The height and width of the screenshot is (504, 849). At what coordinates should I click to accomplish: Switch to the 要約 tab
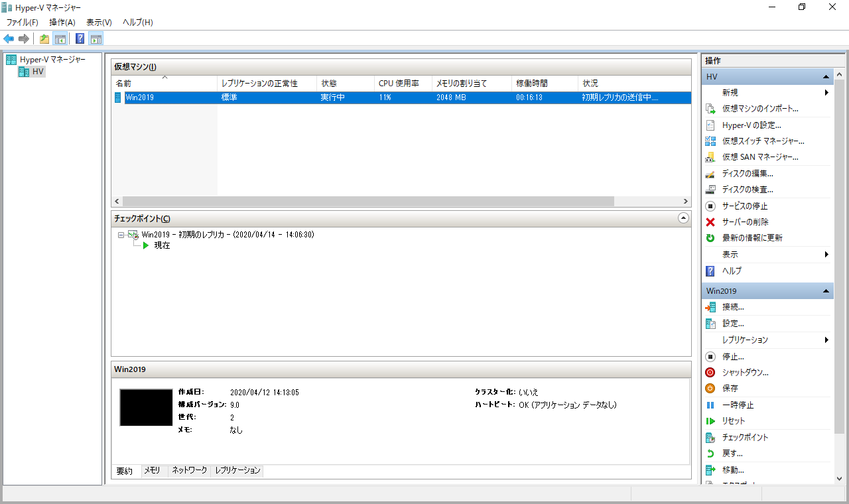pos(125,471)
